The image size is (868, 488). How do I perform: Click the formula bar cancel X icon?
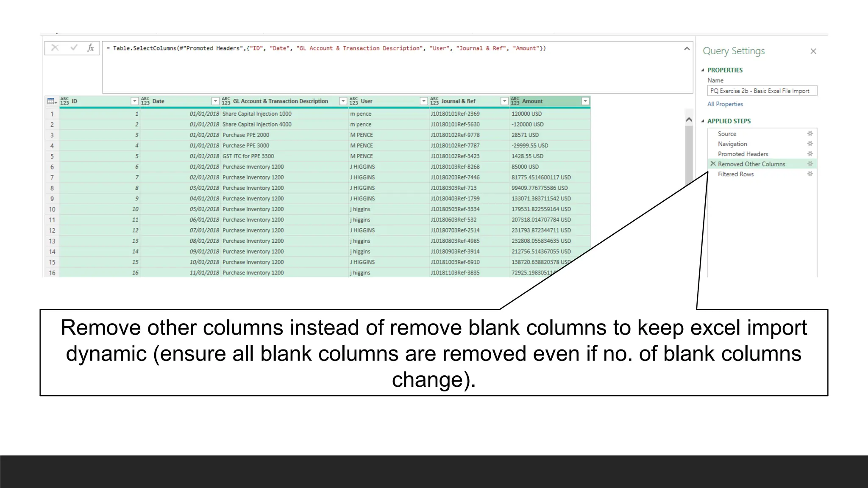pyautogui.click(x=55, y=48)
